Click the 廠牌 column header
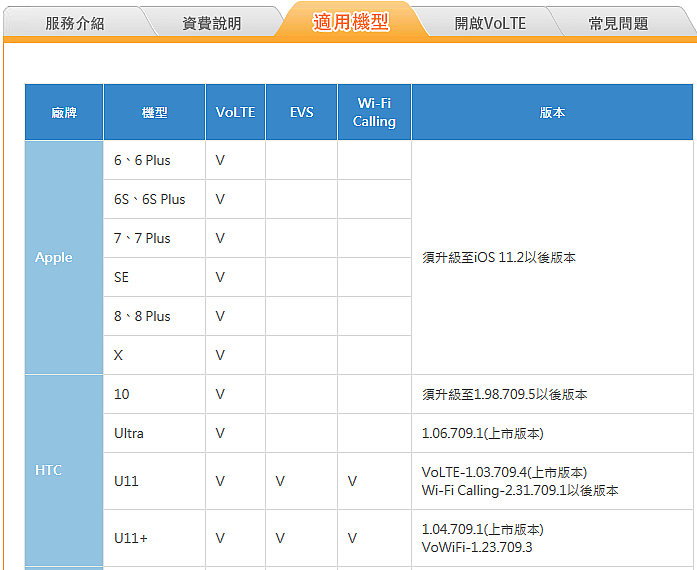The height and width of the screenshot is (570, 697). (x=64, y=112)
